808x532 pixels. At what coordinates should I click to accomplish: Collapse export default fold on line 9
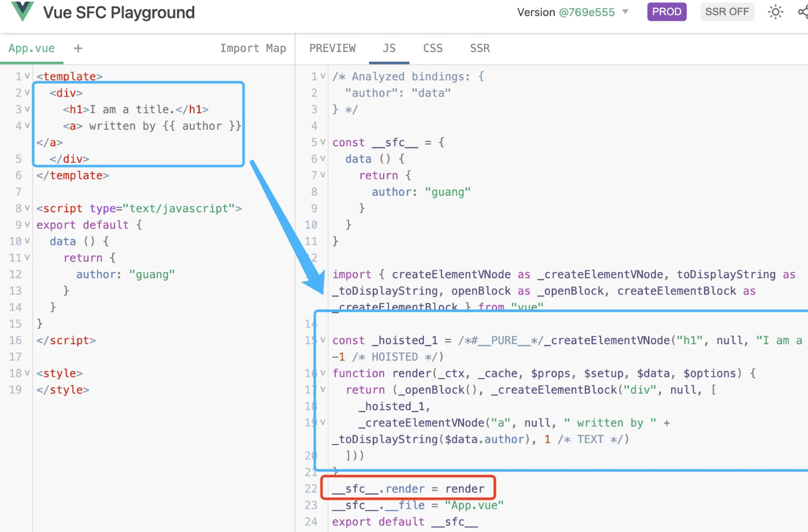(27, 225)
